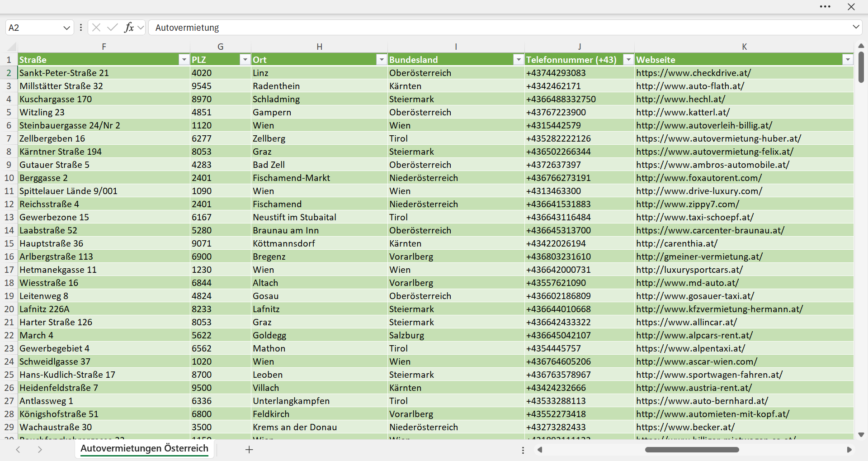Screen dimensions: 868x461
Task: Click Ort cell Fischamend-Markt
Action: [319, 178]
